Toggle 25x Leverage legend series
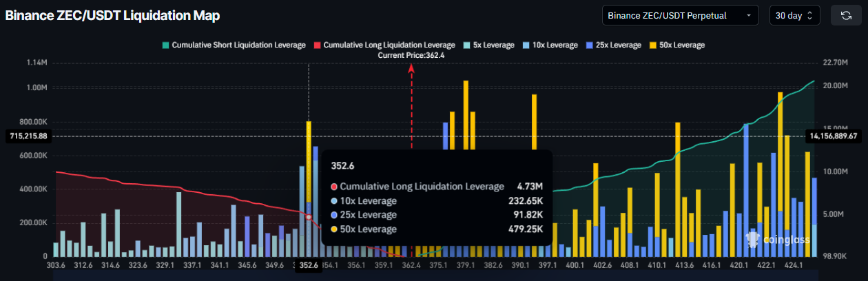Image resolution: width=868 pixels, height=281 pixels. pos(613,45)
